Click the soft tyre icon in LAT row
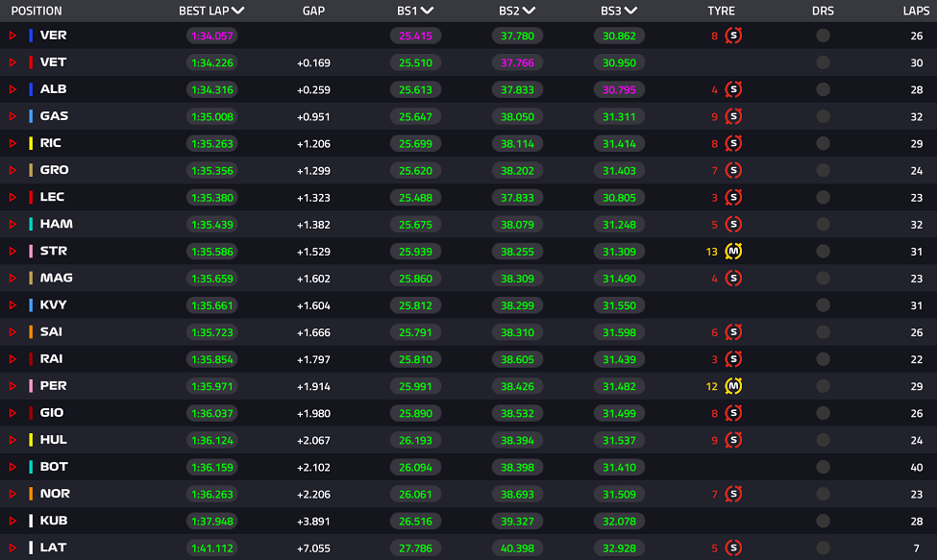Image resolution: width=937 pixels, height=560 pixels. coord(733,548)
